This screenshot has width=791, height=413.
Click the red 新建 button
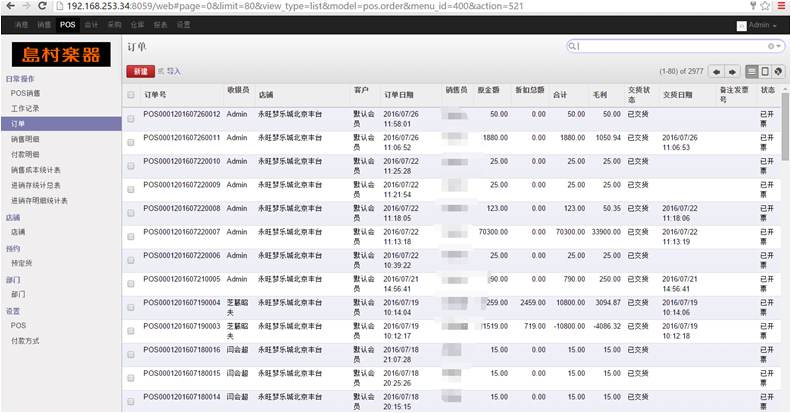point(140,72)
